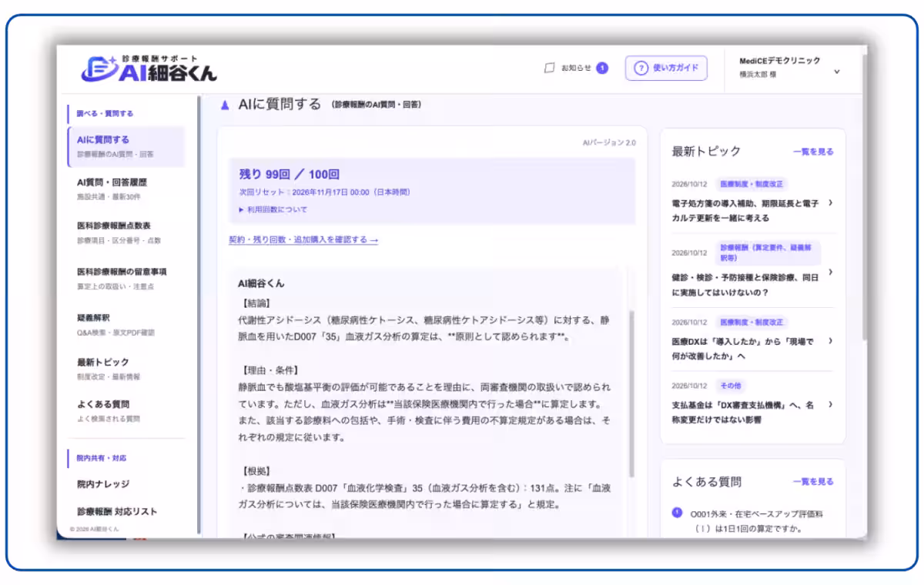Open the 使い方ガイド help button
The image size is (924, 585).
[x=666, y=68]
